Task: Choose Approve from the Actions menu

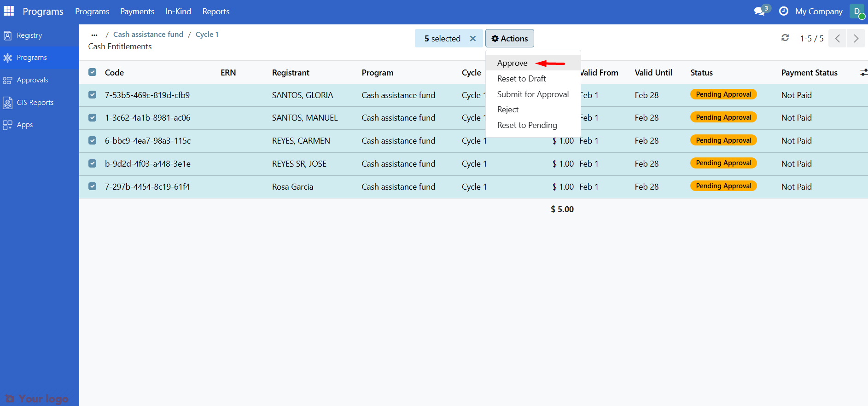Action: click(x=512, y=63)
